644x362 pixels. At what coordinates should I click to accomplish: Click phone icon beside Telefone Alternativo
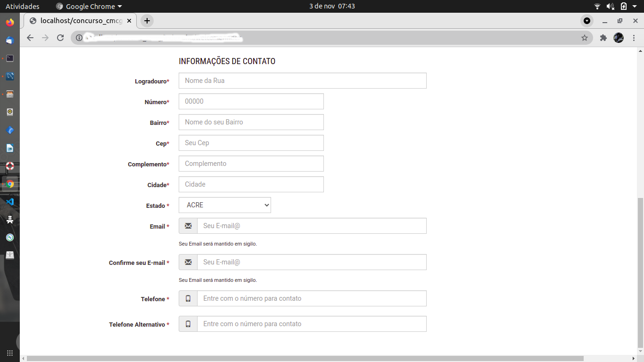[188, 324]
